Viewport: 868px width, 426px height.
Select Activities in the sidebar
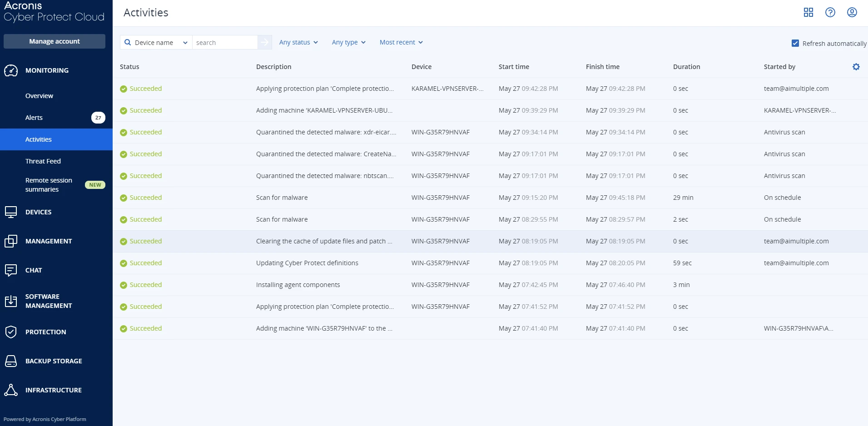[56, 139]
